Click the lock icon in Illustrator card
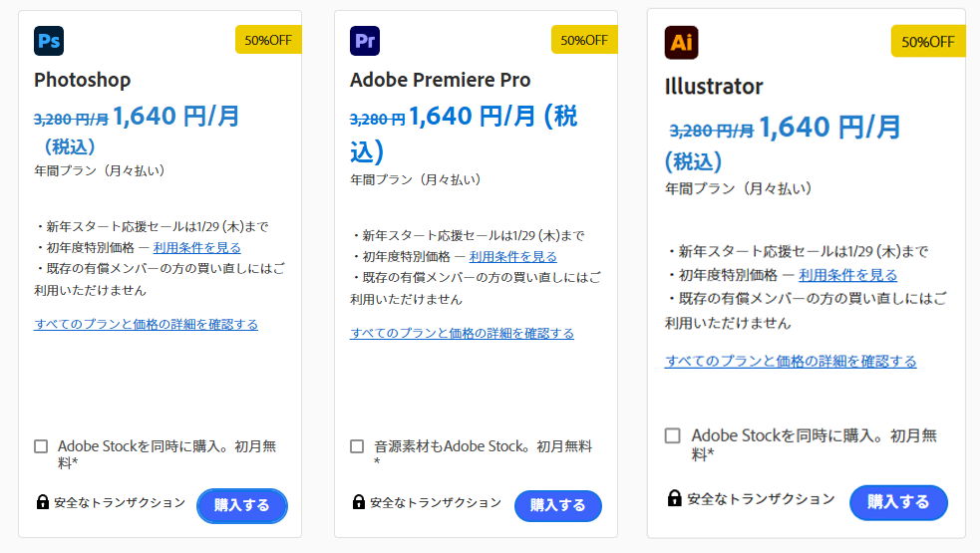 pos(675,498)
